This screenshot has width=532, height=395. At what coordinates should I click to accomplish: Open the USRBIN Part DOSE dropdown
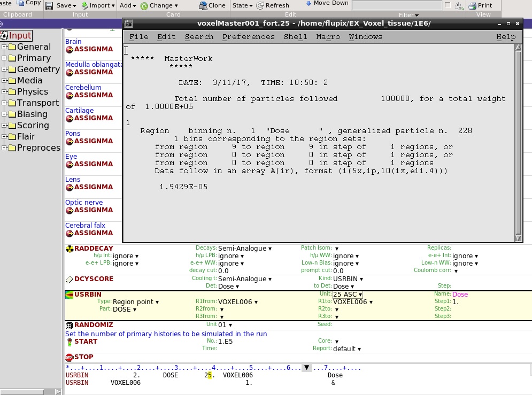[x=125, y=309]
